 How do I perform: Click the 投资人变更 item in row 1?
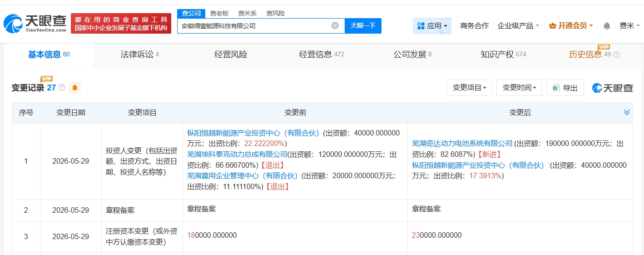tap(142, 161)
